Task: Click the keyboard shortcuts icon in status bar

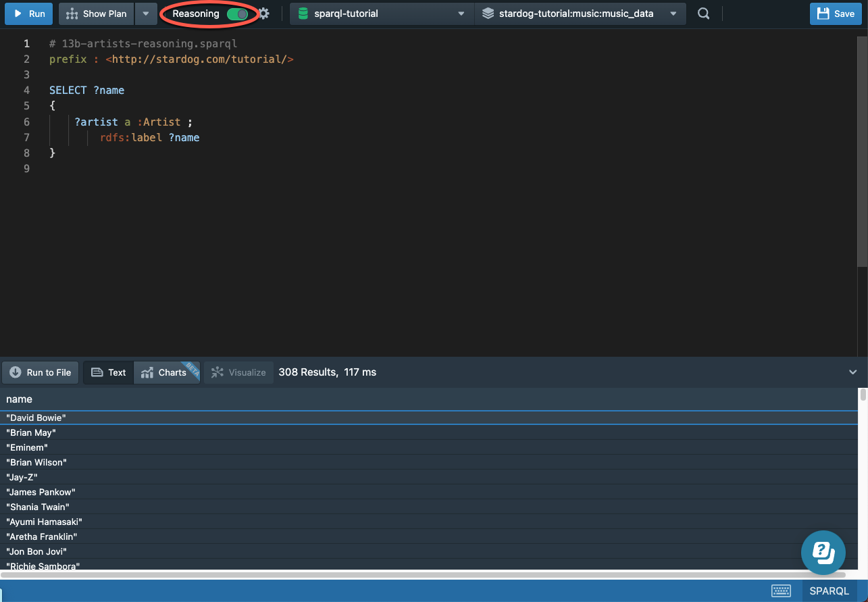Action: click(x=781, y=591)
